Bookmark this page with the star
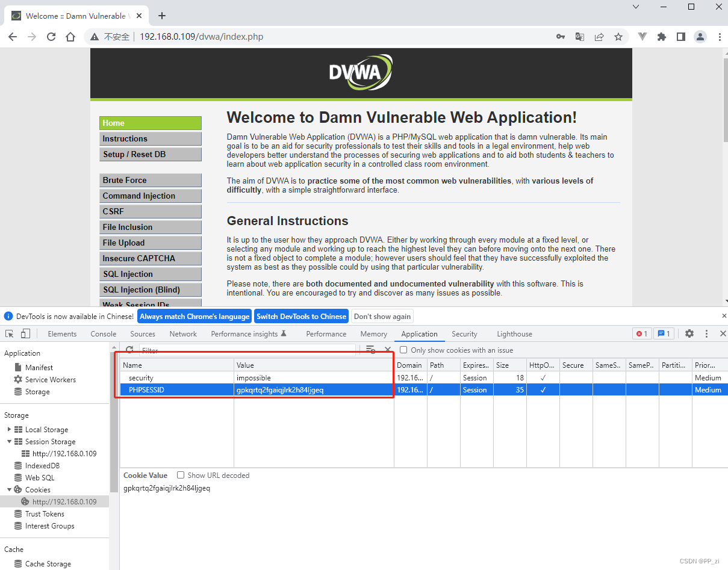The image size is (728, 570). [x=618, y=37]
